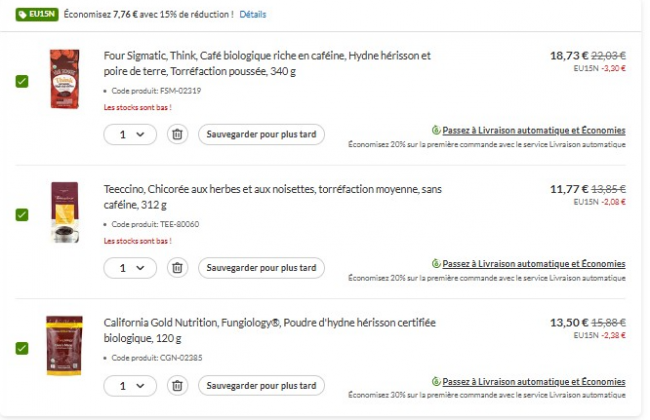The image size is (650, 420).
Task: Expand quantity selector for Teeccino chicory
Action: click(130, 267)
